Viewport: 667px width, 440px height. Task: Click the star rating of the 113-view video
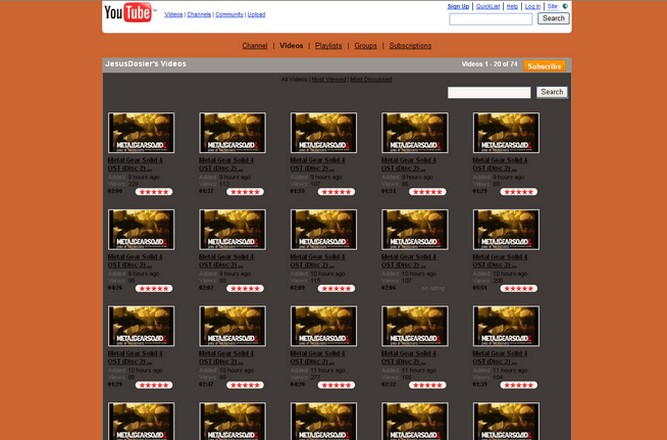click(245, 192)
